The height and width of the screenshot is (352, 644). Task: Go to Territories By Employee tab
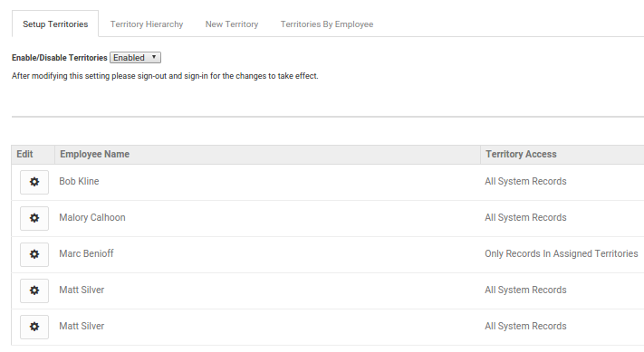click(x=327, y=24)
